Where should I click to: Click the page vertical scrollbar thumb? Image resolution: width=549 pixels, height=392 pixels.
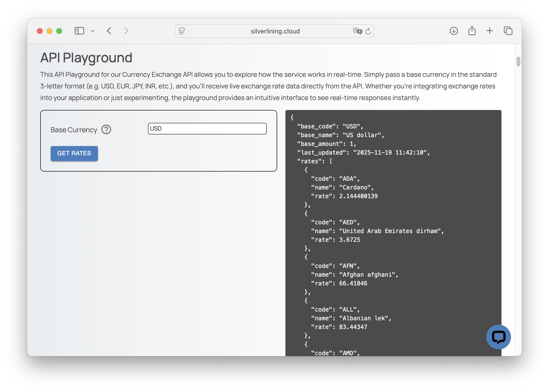(518, 62)
